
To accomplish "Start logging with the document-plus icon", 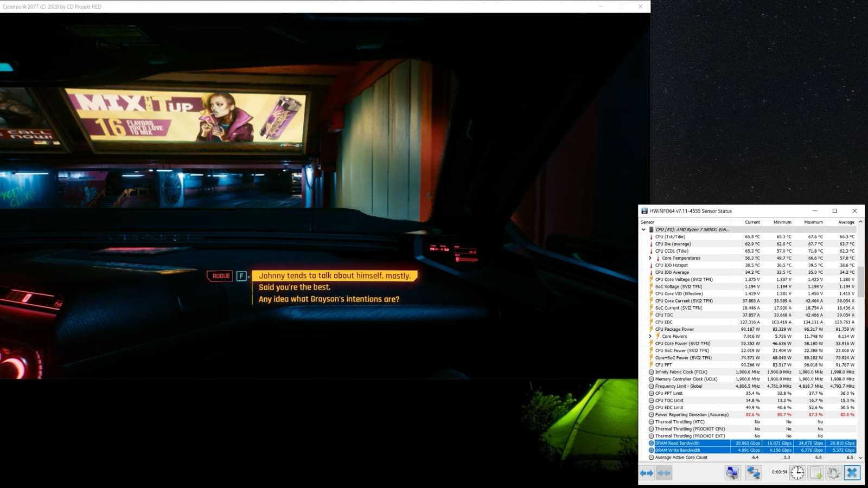I will (816, 473).
